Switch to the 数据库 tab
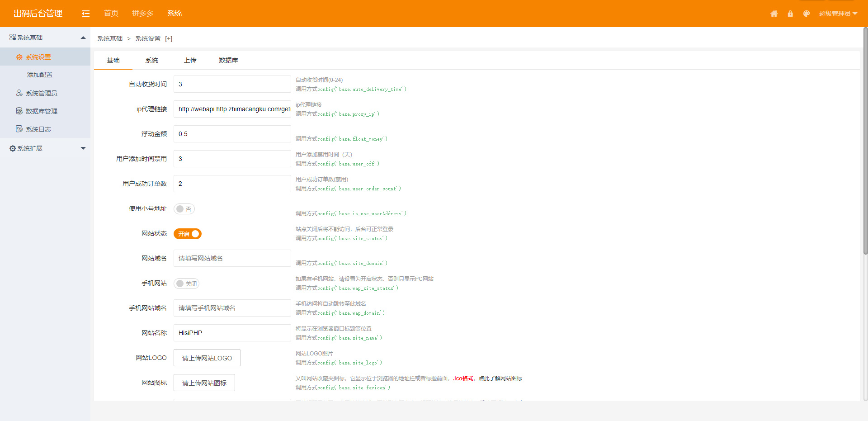The image size is (868, 421). tap(228, 60)
